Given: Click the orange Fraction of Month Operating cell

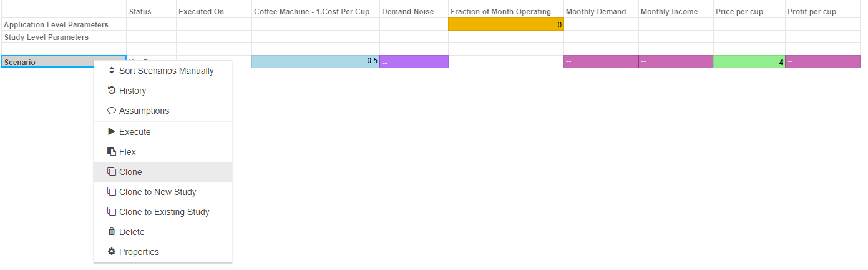Looking at the screenshot, I should click(505, 24).
